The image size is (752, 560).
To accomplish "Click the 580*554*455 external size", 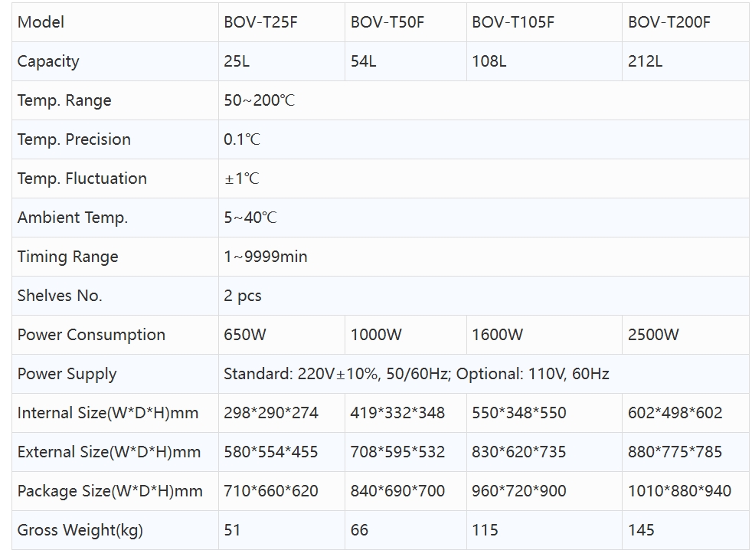I will pos(271,452).
